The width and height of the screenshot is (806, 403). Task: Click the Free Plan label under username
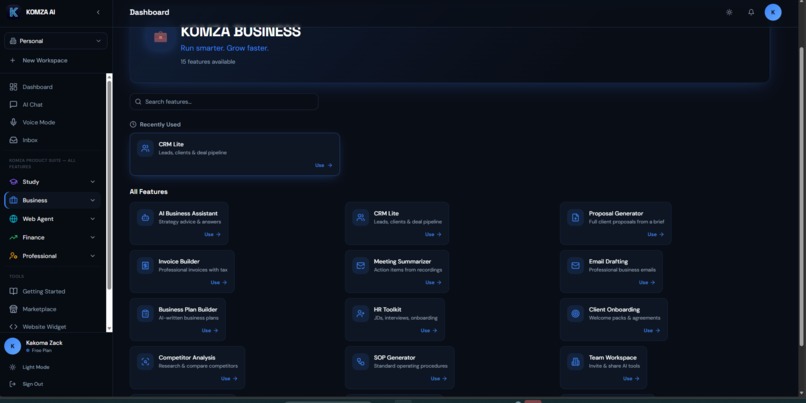[x=42, y=351]
